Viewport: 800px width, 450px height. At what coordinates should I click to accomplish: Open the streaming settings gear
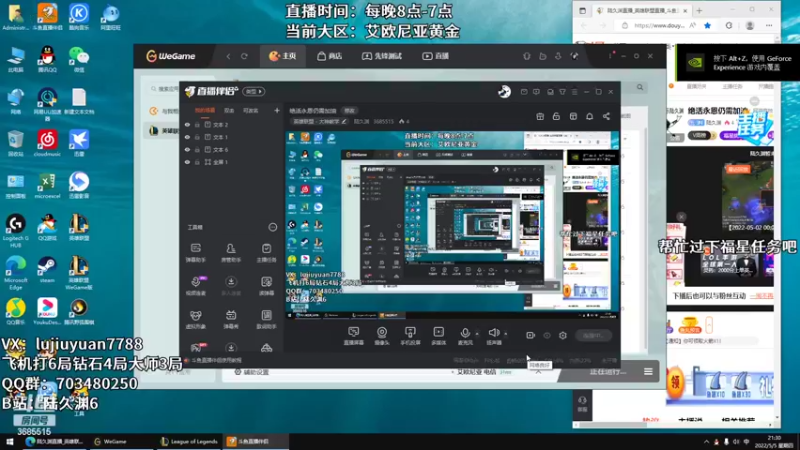pyautogui.click(x=563, y=336)
